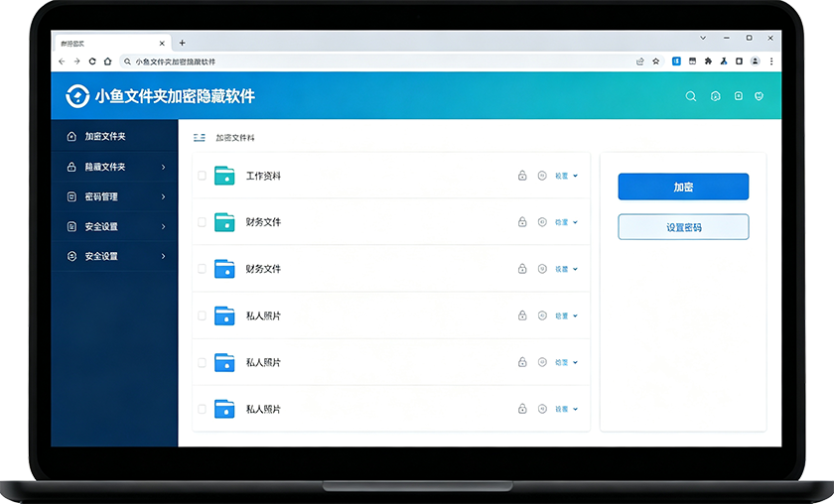The image size is (834, 504).
Task: Tick the checkbox for blue-folder 财务文件
Action: click(x=202, y=269)
